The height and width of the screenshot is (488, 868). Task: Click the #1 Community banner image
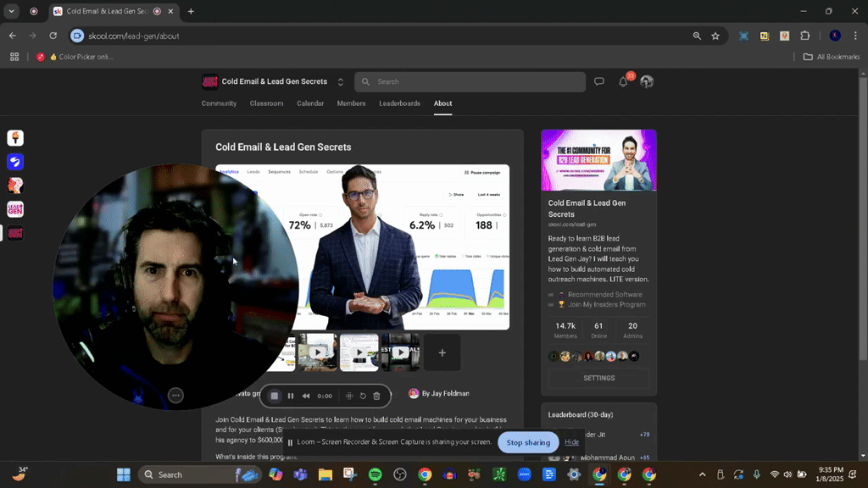click(x=599, y=160)
